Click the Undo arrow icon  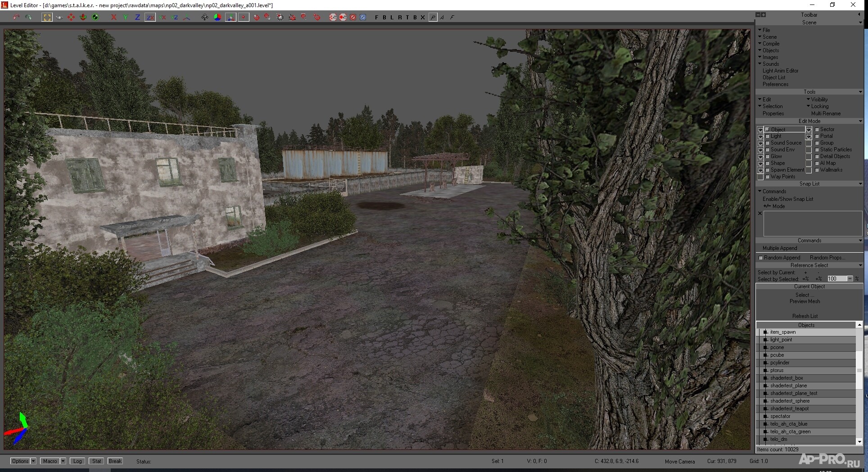point(16,17)
